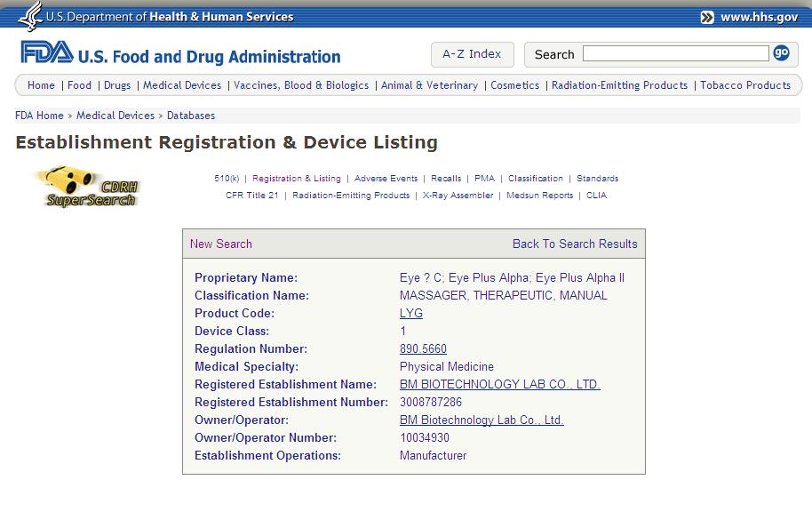Click the Establishment Operations: label
Image resolution: width=812 pixels, height=520 pixels.
[267, 455]
